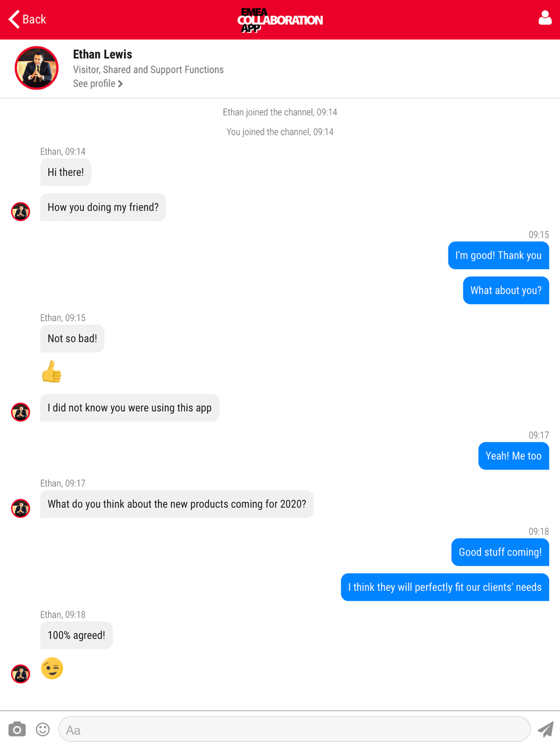560x747 pixels.
Task: Select the 'What about you?' message bubble
Action: [506, 291]
